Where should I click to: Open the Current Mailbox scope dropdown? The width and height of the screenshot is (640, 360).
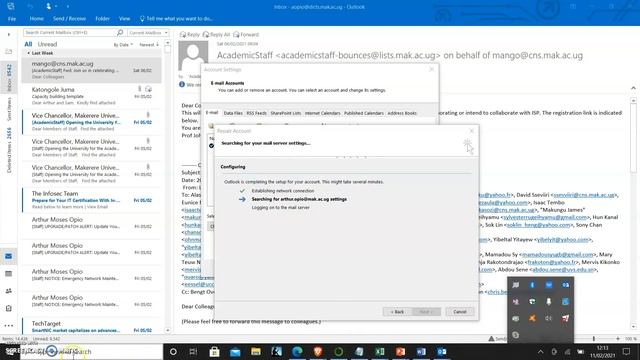148,32
